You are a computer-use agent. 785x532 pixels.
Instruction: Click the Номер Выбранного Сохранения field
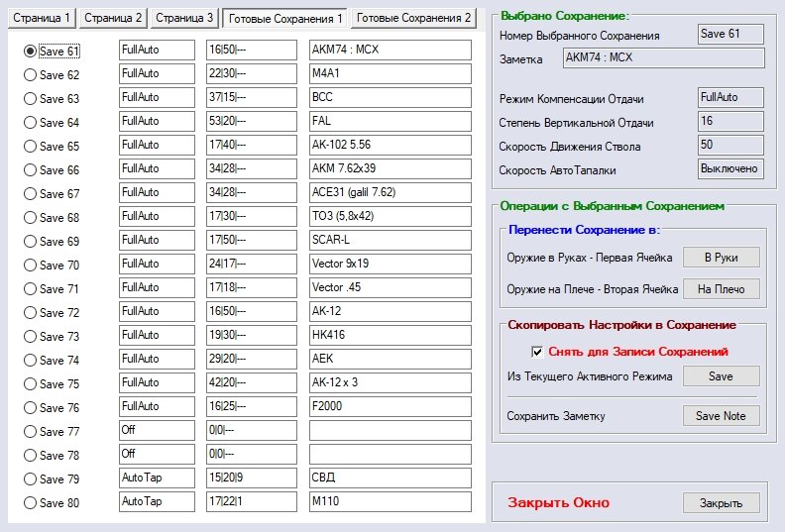[x=730, y=34]
